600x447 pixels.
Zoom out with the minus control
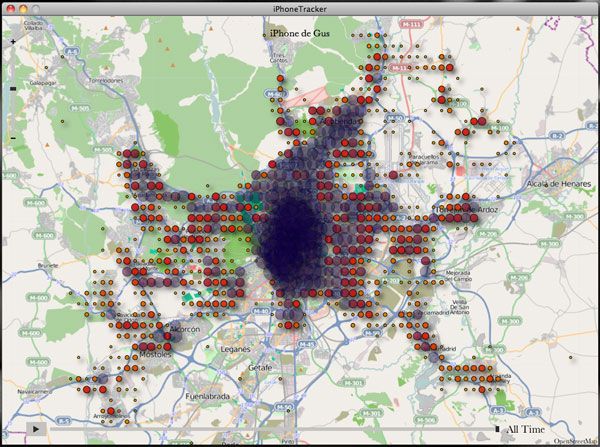[13, 138]
